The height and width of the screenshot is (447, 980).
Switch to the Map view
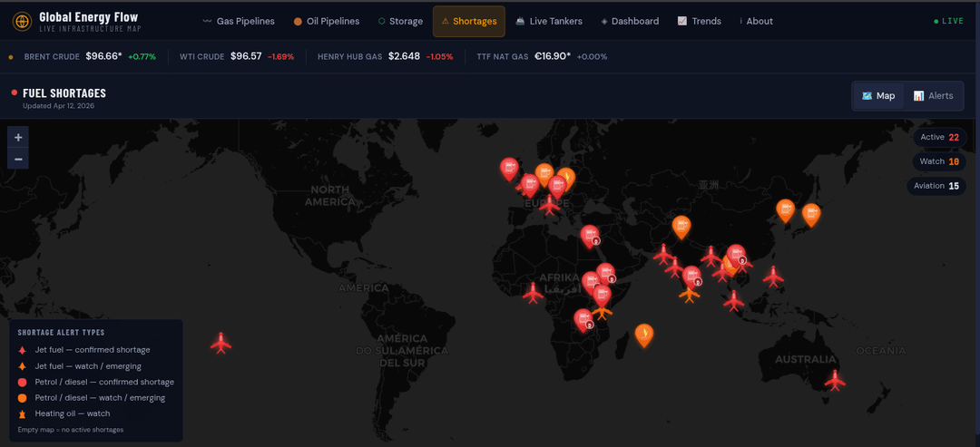coord(878,96)
